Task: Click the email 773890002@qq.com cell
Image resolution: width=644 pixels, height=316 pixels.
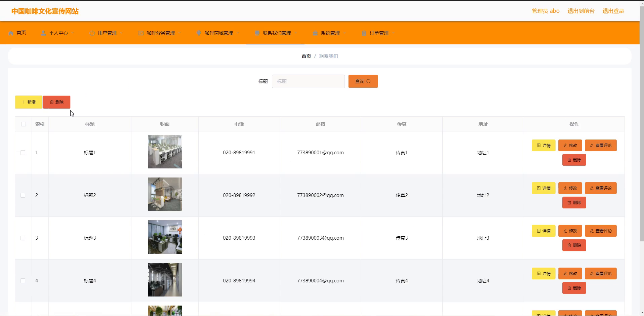Action: [320, 195]
